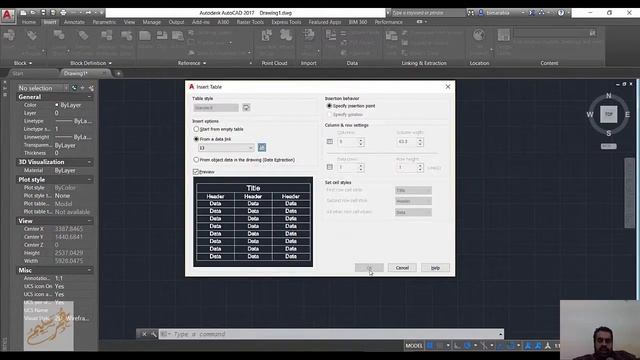Click the TOP face of ViewCube
This screenshot has width=640, height=360.
point(609,114)
